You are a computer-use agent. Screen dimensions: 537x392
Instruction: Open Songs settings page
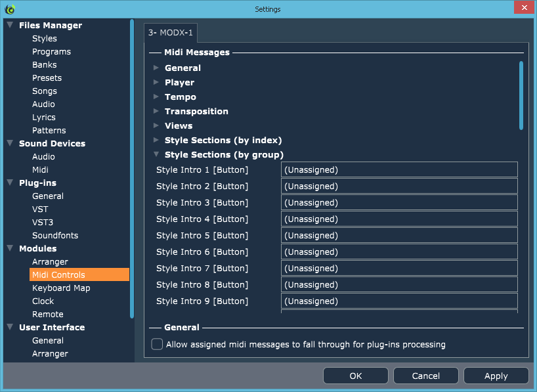(45, 91)
